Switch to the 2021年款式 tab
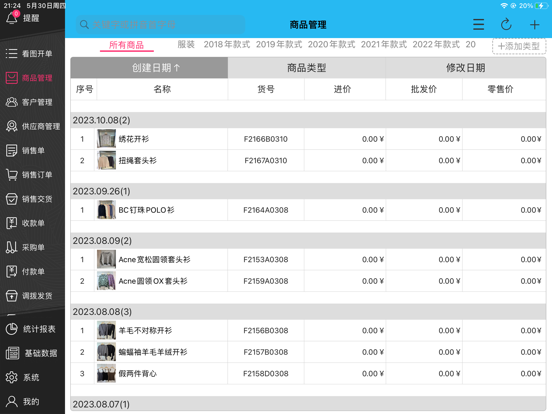The image size is (552, 414). [x=384, y=44]
